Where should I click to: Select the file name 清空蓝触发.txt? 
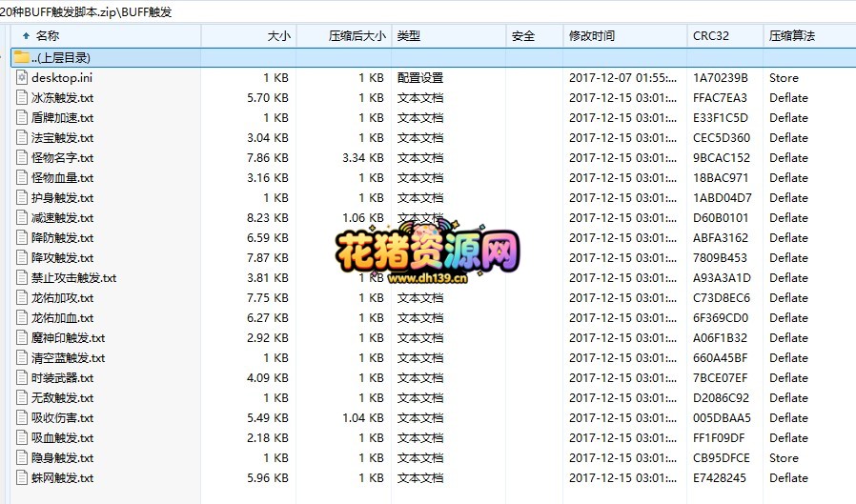(x=69, y=358)
